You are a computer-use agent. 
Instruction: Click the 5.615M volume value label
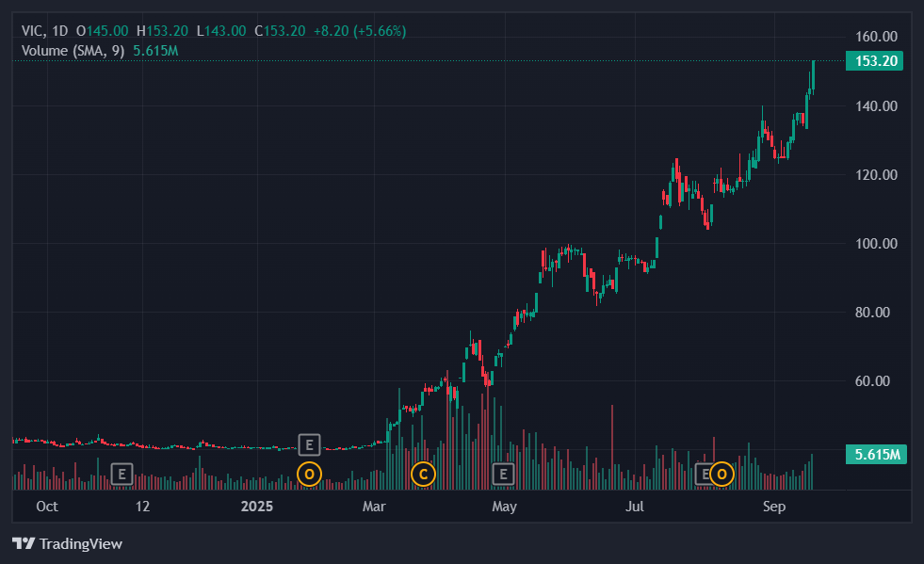pyautogui.click(x=876, y=455)
